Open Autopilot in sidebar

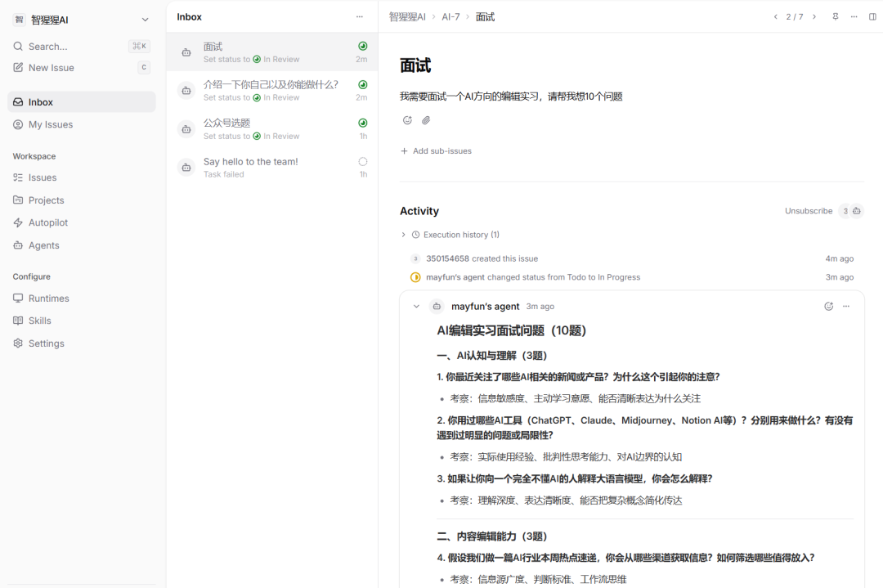tap(48, 222)
